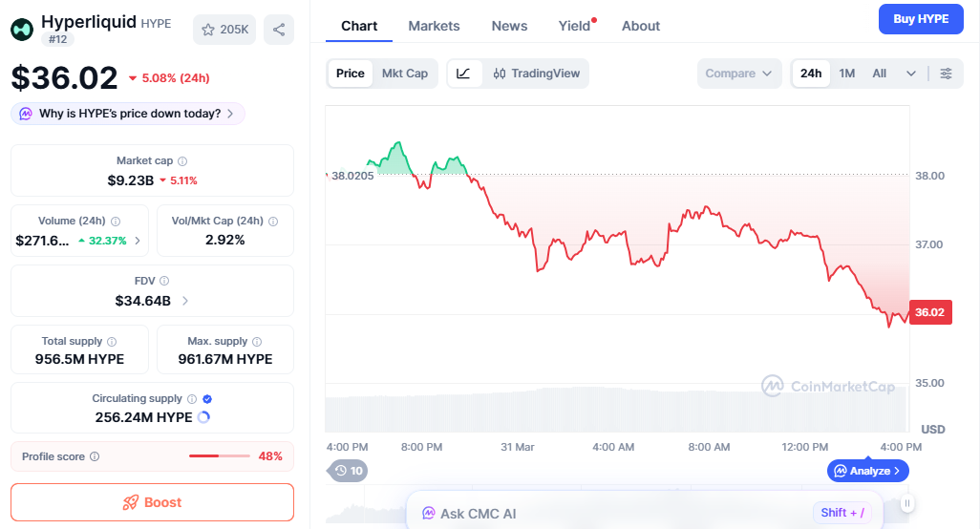Open the Yield tab

point(574,26)
